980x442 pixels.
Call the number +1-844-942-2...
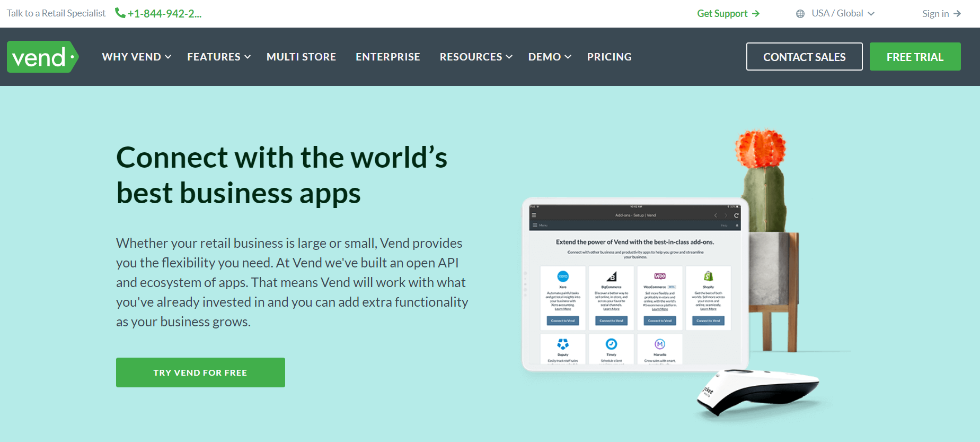pos(164,14)
